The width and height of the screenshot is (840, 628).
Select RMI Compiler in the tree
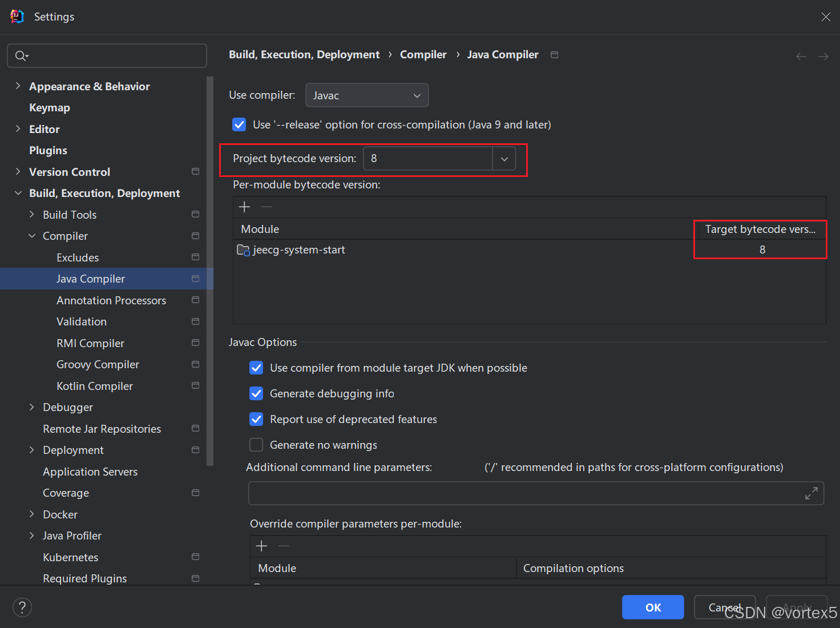pos(90,343)
